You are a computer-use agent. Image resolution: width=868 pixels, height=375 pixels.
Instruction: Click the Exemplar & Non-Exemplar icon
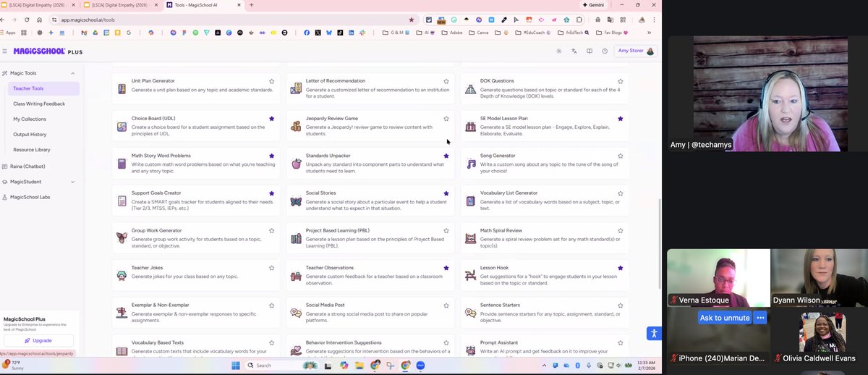[122, 313]
